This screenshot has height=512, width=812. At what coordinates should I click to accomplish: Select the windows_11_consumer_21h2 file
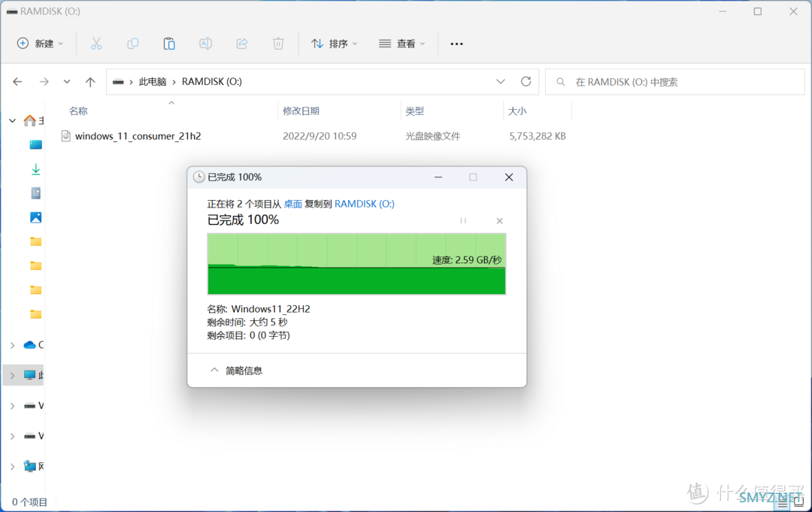(138, 136)
